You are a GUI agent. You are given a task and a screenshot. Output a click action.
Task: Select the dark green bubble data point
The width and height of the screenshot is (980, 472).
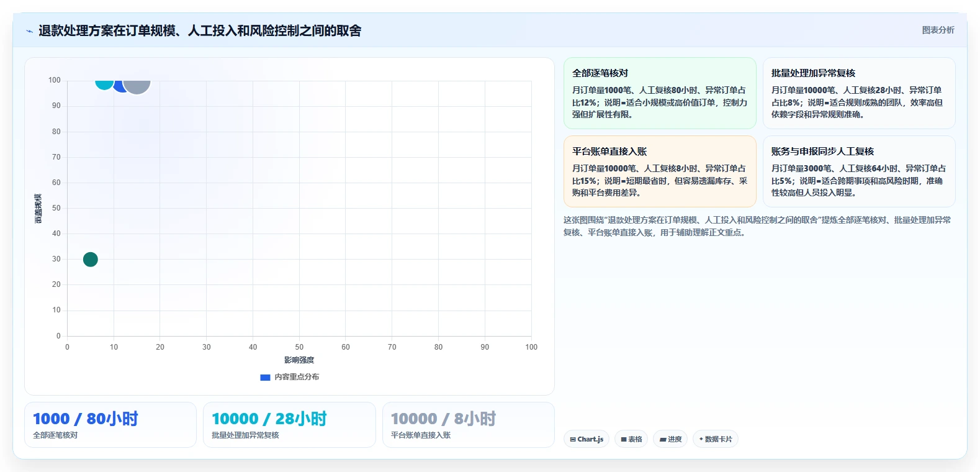pos(91,260)
